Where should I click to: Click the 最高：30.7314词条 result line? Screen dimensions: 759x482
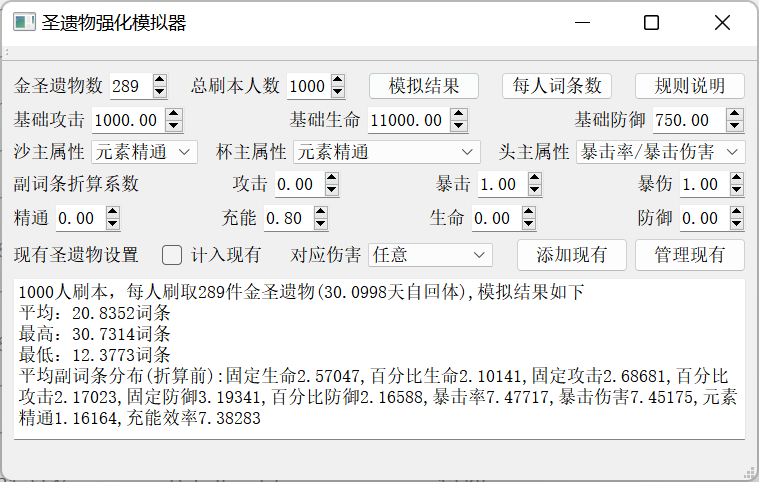(94, 334)
